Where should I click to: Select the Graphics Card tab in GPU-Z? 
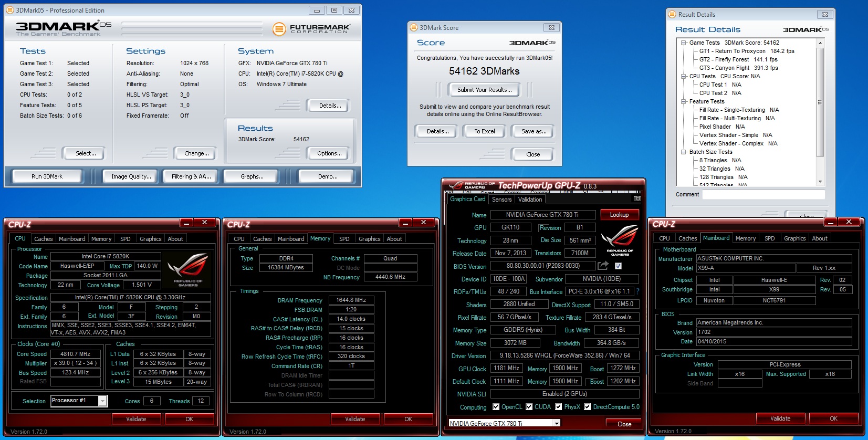tap(467, 199)
